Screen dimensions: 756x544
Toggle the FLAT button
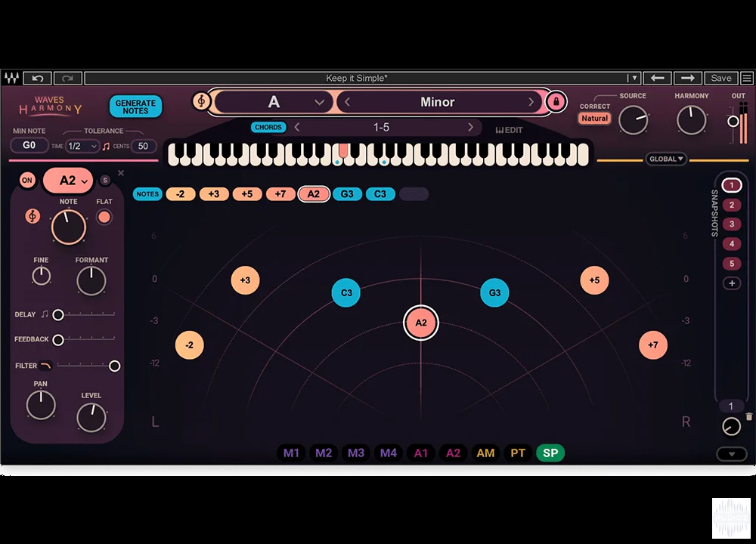pyautogui.click(x=104, y=218)
